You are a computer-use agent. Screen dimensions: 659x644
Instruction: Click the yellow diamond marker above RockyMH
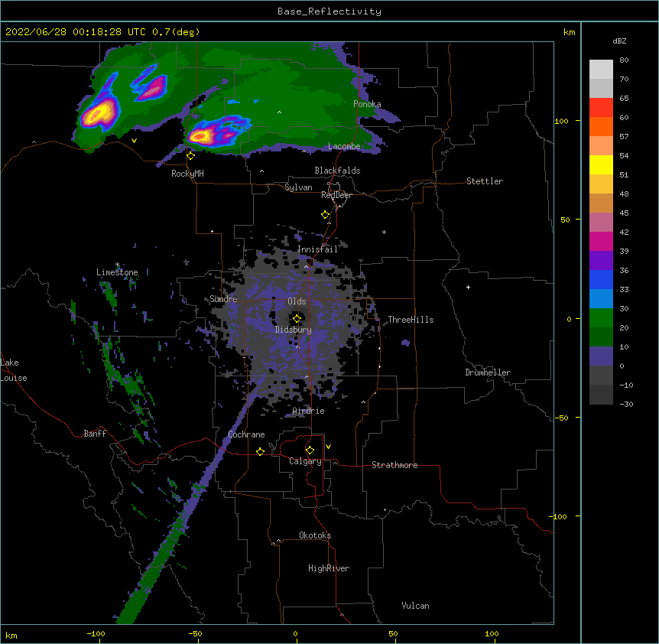[x=191, y=156]
